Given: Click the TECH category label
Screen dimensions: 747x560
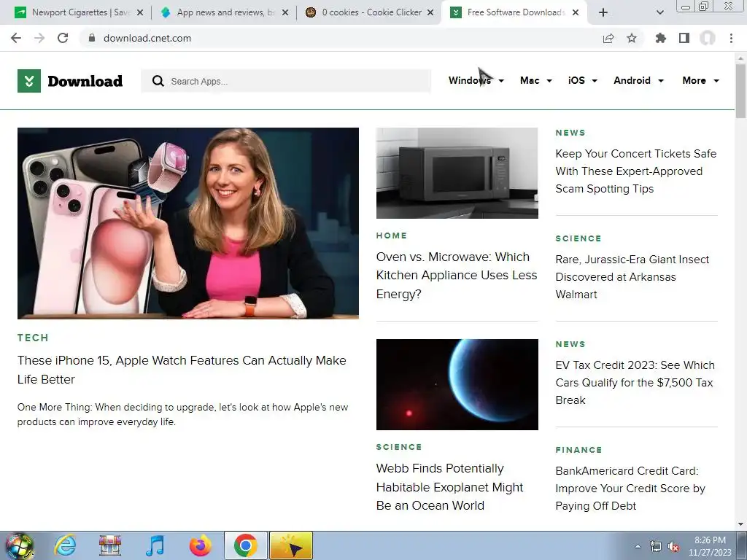Looking at the screenshot, I should (33, 338).
